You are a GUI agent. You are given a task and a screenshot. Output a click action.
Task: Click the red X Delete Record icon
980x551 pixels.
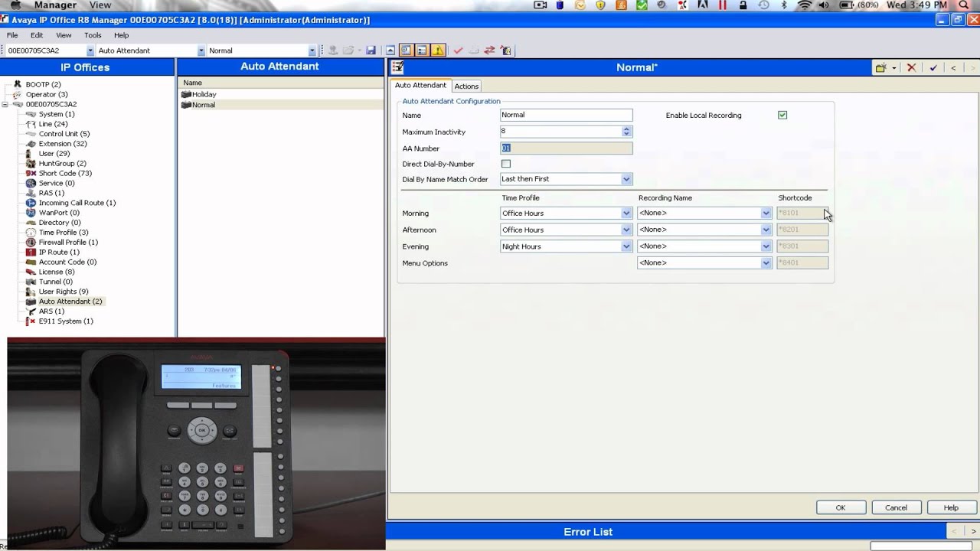point(911,67)
